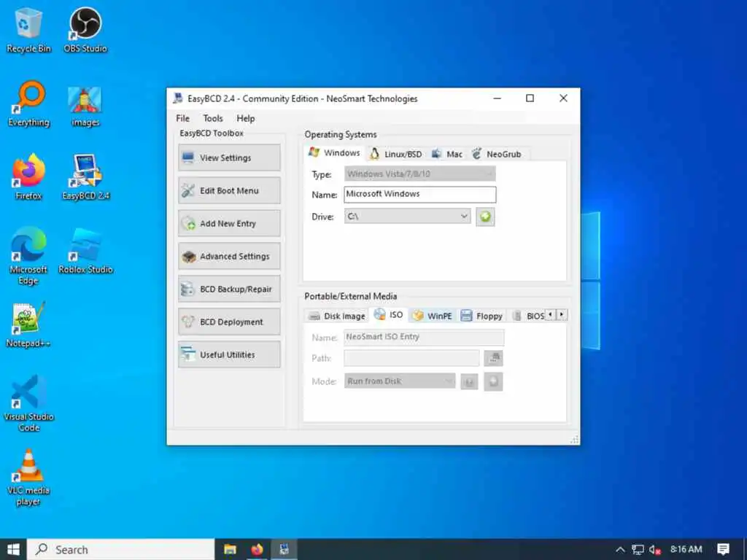Viewport: 747px width, 560px height.
Task: Click the network icon in system tray
Action: pos(638,550)
